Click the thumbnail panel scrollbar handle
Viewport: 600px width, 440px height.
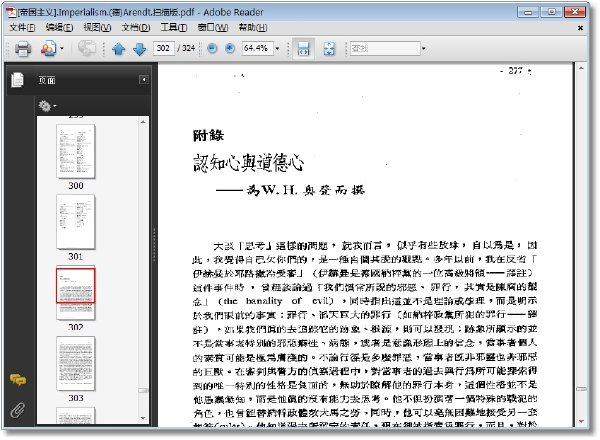click(x=143, y=390)
